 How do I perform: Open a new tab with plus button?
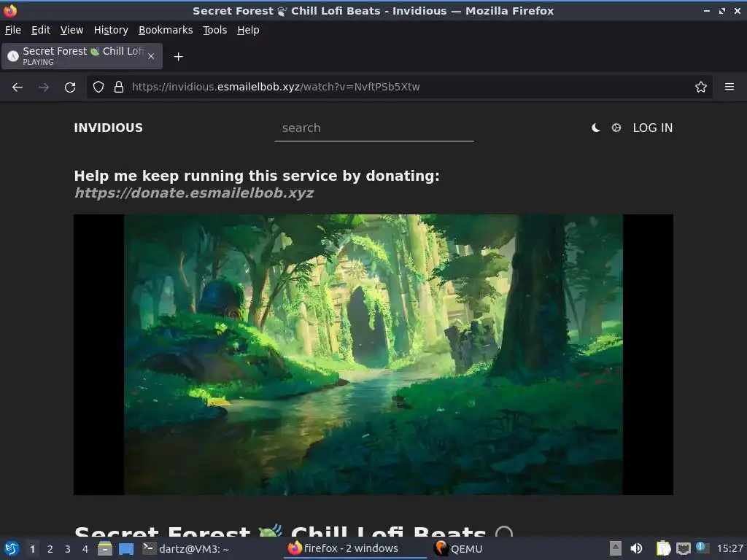pyautogui.click(x=178, y=57)
